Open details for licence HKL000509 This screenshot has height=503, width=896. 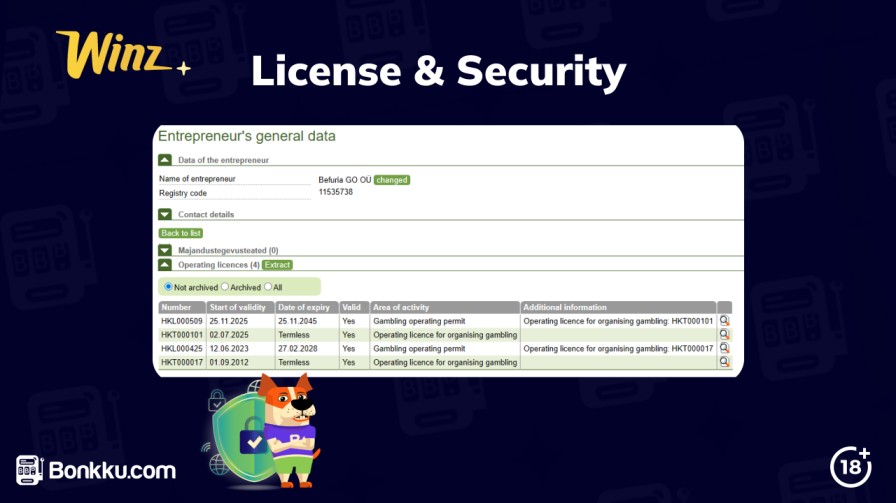pyautogui.click(x=724, y=321)
